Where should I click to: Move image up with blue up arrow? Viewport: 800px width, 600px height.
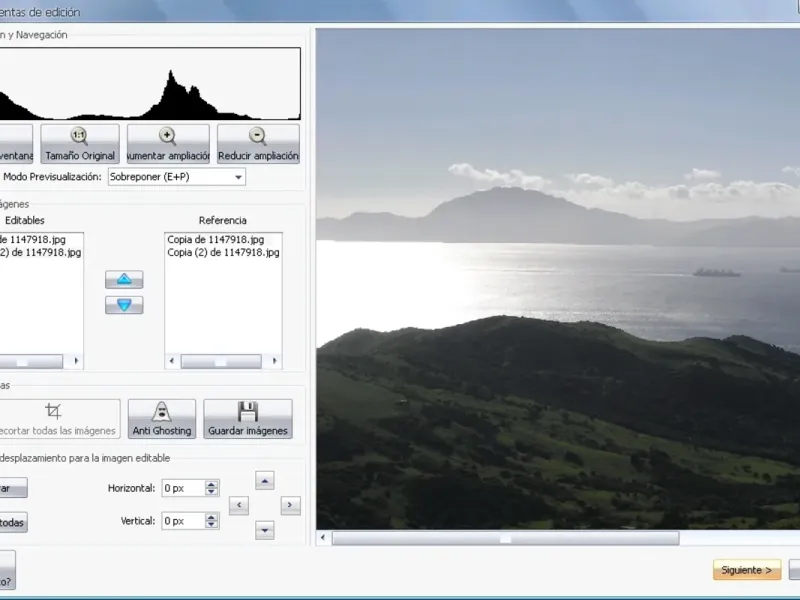[x=124, y=279]
